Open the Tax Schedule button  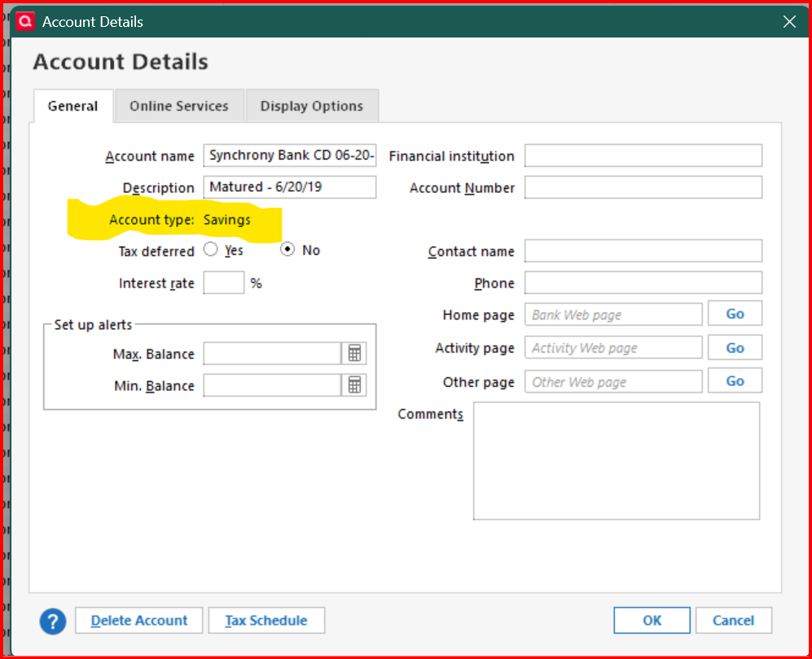click(x=266, y=620)
